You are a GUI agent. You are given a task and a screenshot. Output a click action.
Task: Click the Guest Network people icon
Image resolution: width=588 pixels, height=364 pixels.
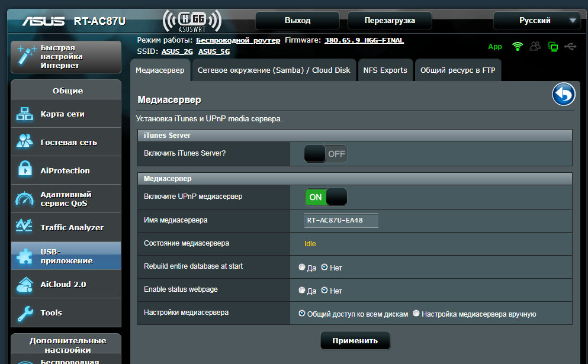[x=25, y=142]
